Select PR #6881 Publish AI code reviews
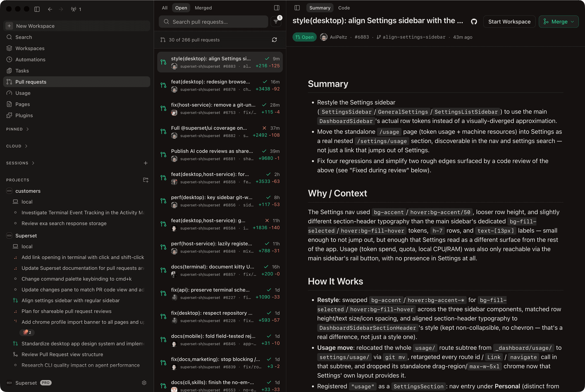585x392 pixels. pos(220,155)
